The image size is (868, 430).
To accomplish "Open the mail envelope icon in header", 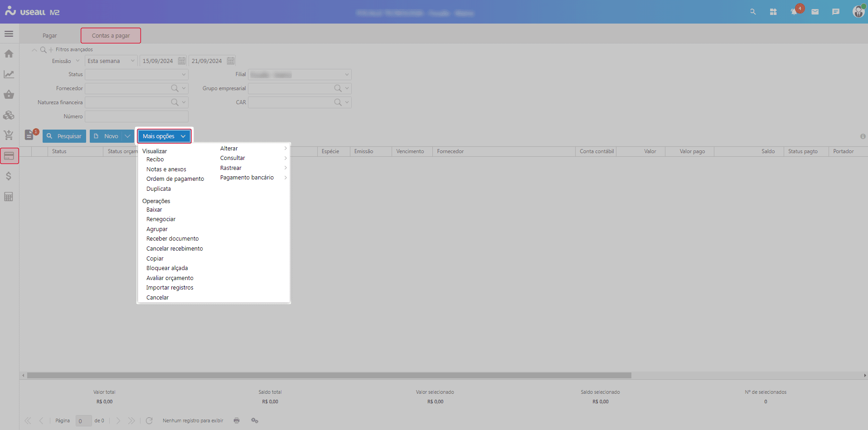I will tap(815, 12).
